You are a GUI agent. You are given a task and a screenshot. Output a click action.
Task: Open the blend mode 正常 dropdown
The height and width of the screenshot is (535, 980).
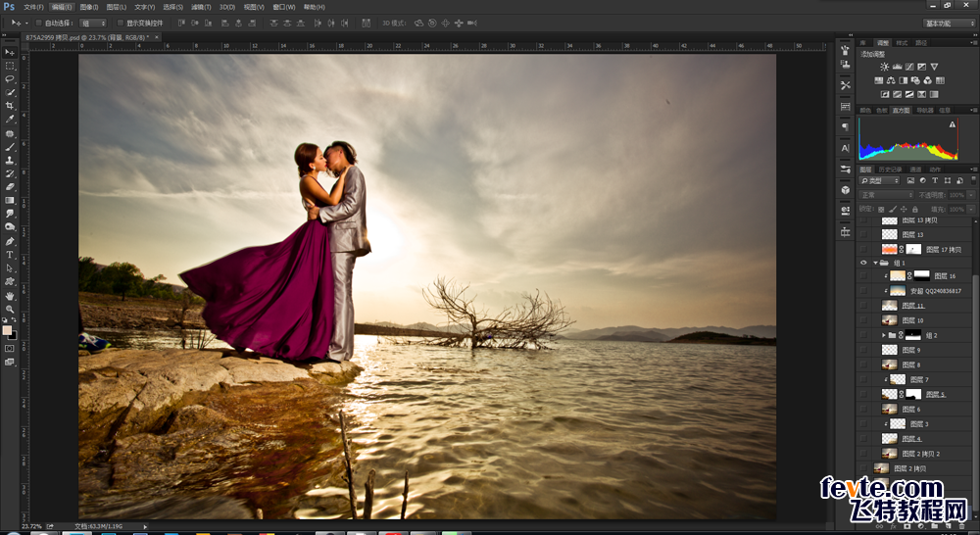(886, 195)
